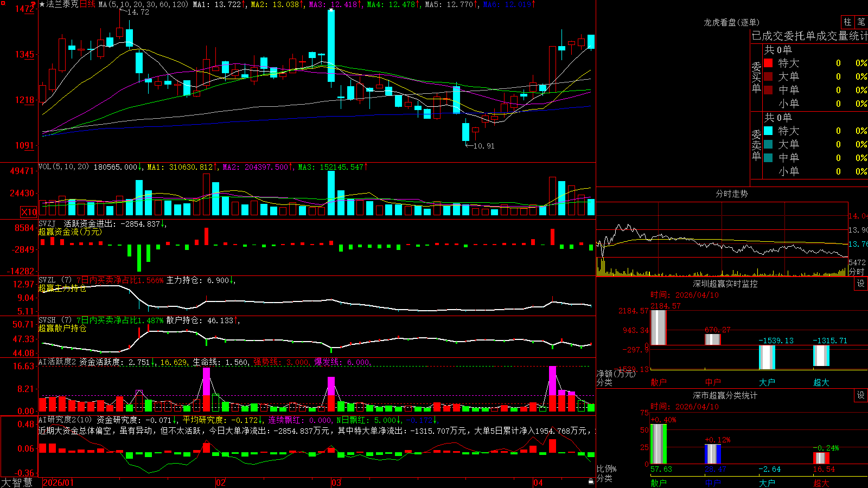Jump to the 04 month marker
Viewport: 868px width, 488px height.
point(538,483)
